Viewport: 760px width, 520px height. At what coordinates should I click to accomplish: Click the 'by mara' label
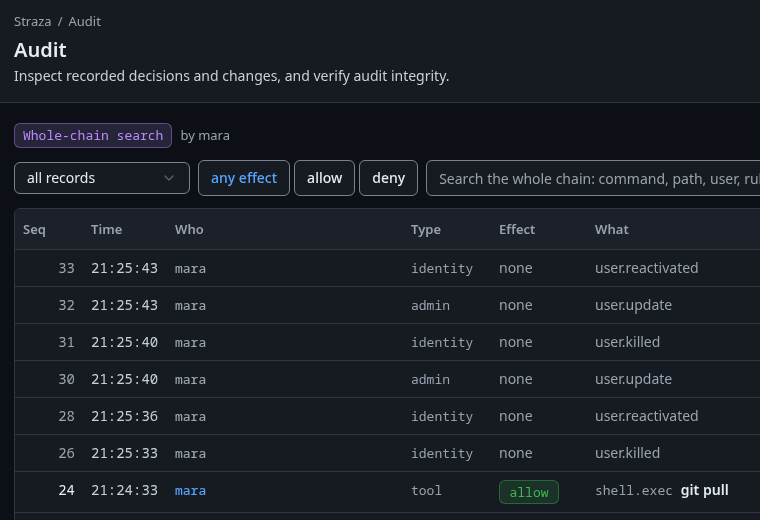tap(205, 136)
